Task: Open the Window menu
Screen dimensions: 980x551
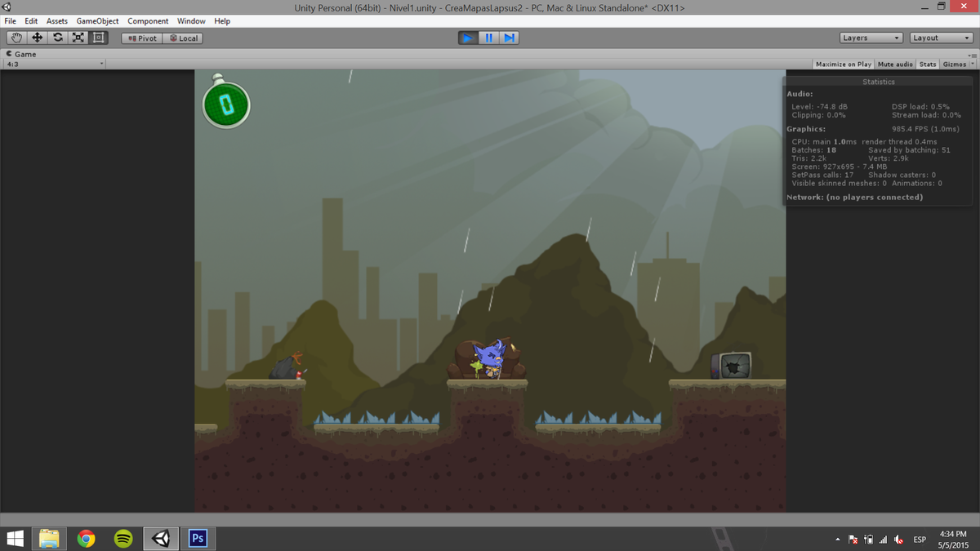Action: (x=191, y=21)
